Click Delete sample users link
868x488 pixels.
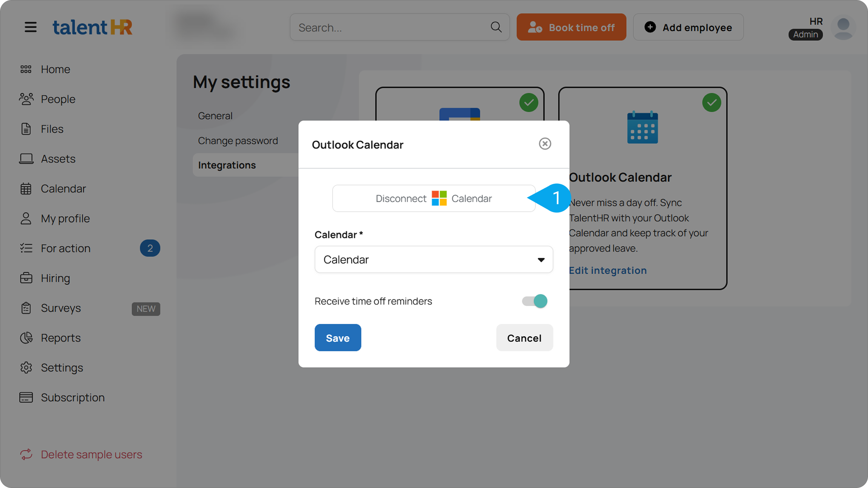point(92,454)
